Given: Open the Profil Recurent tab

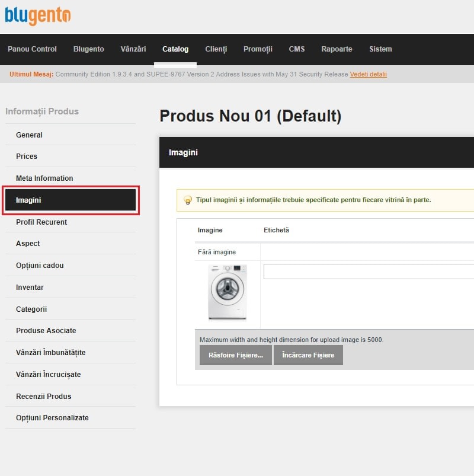Looking at the screenshot, I should [x=71, y=222].
